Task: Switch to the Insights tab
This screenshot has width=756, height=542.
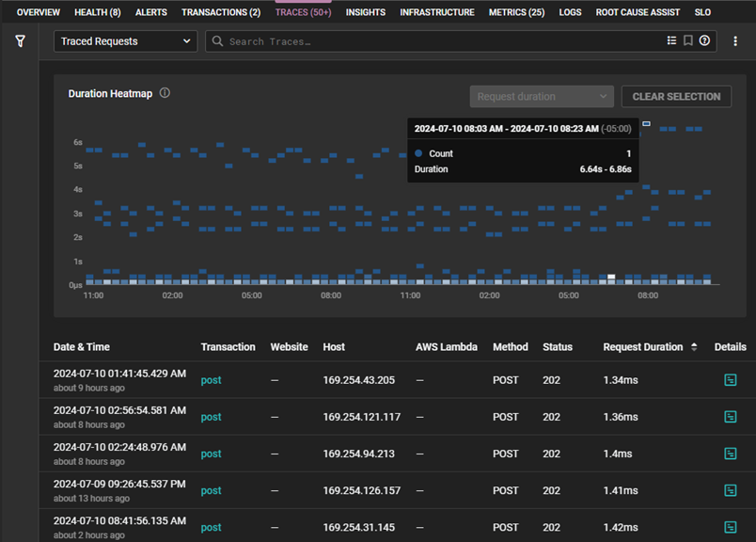Action: [365, 12]
